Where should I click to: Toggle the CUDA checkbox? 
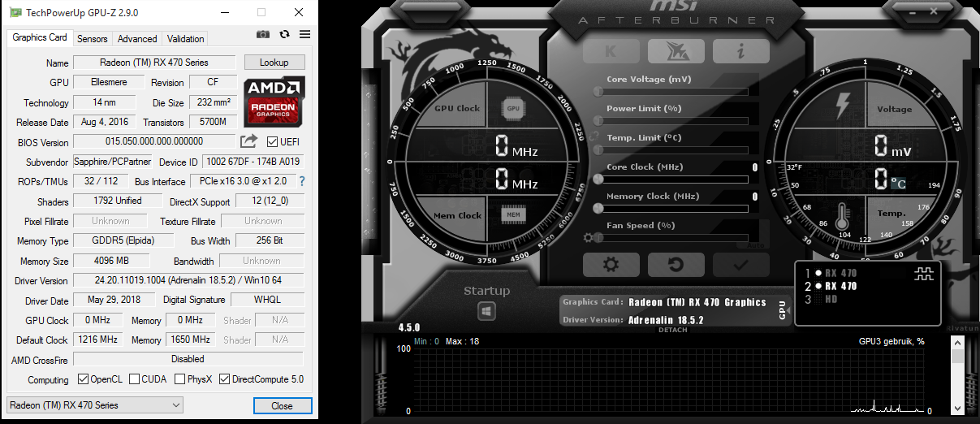coord(135,379)
